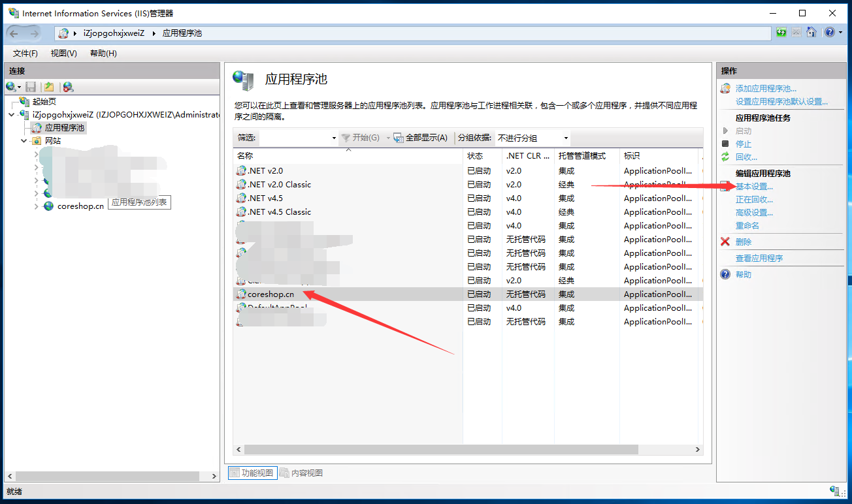The image size is (852, 504).
Task: Expand the coreshop.cn site tree node
Action: tap(36, 206)
